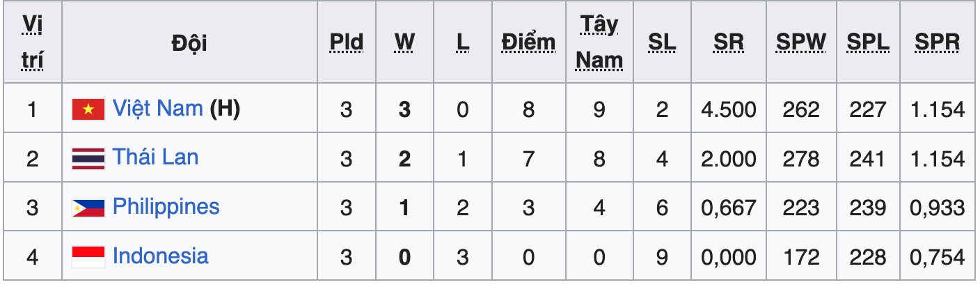Open the Thái Lan team link
Viewport: 980px width, 287px height.
pyautogui.click(x=155, y=157)
